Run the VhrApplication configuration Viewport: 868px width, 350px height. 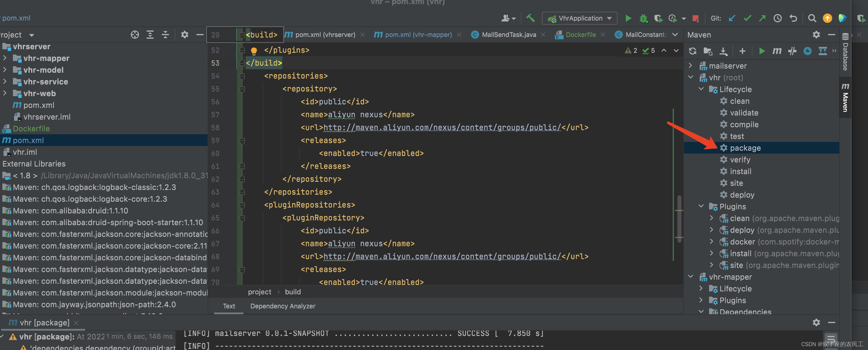pyautogui.click(x=628, y=18)
